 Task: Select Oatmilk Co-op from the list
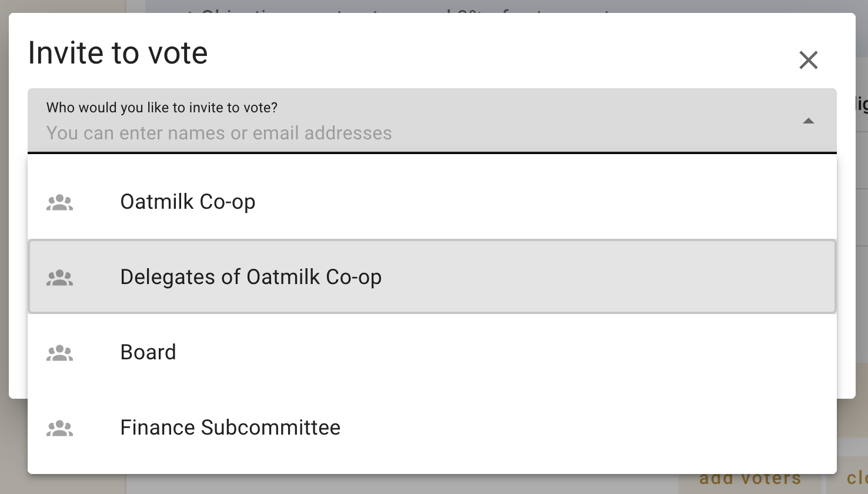(x=188, y=202)
